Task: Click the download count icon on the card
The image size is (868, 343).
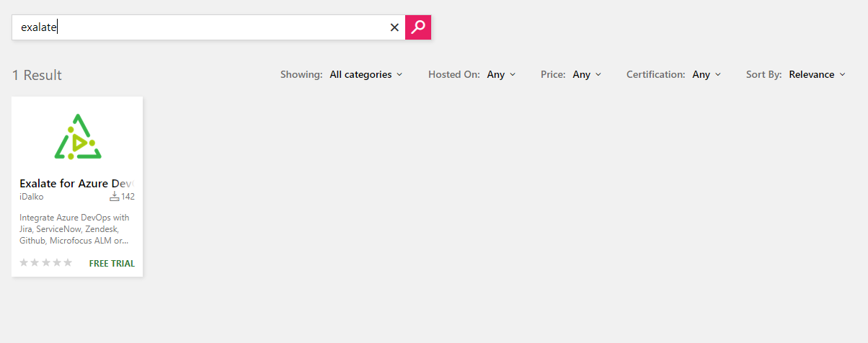Action: [x=114, y=196]
